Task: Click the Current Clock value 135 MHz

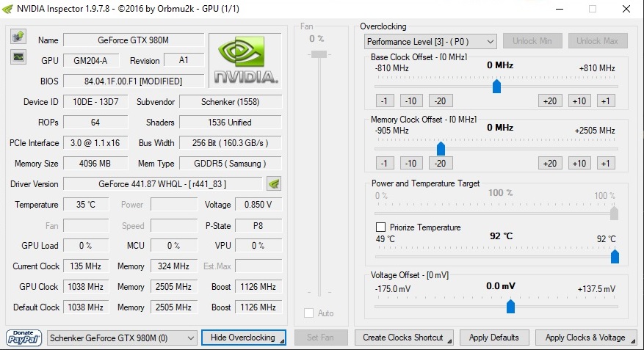Action: (x=86, y=266)
